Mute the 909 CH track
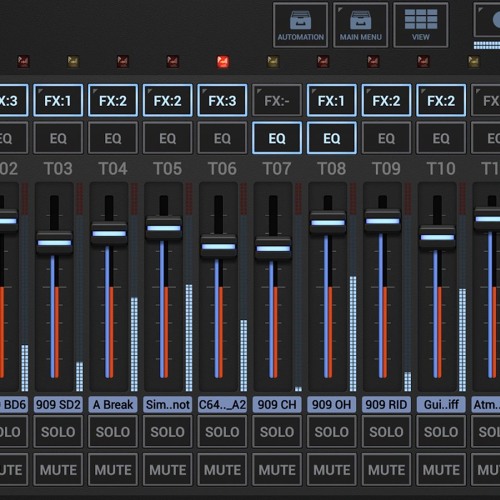Image resolution: width=500 pixels, height=500 pixels. [277, 470]
